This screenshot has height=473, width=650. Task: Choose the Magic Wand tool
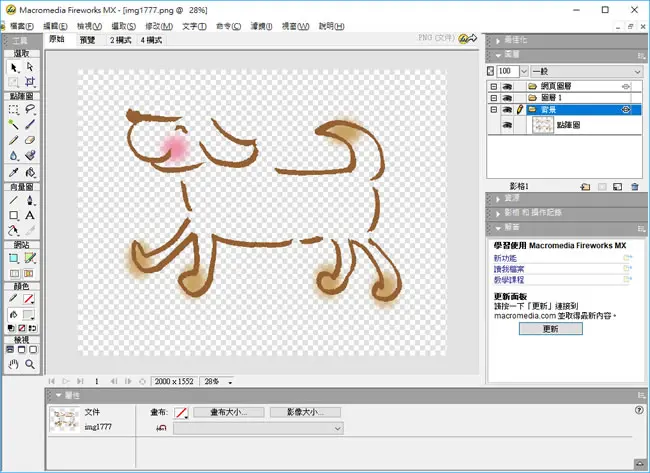tap(13, 124)
